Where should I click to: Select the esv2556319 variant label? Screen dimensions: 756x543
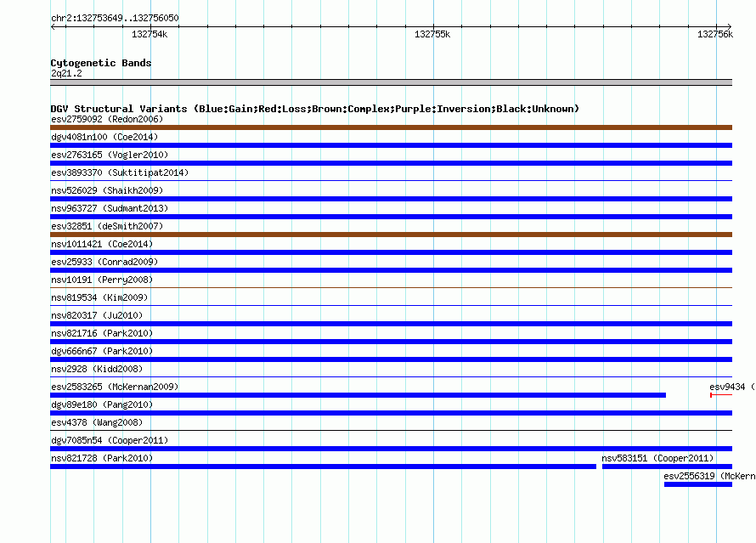coord(709,476)
